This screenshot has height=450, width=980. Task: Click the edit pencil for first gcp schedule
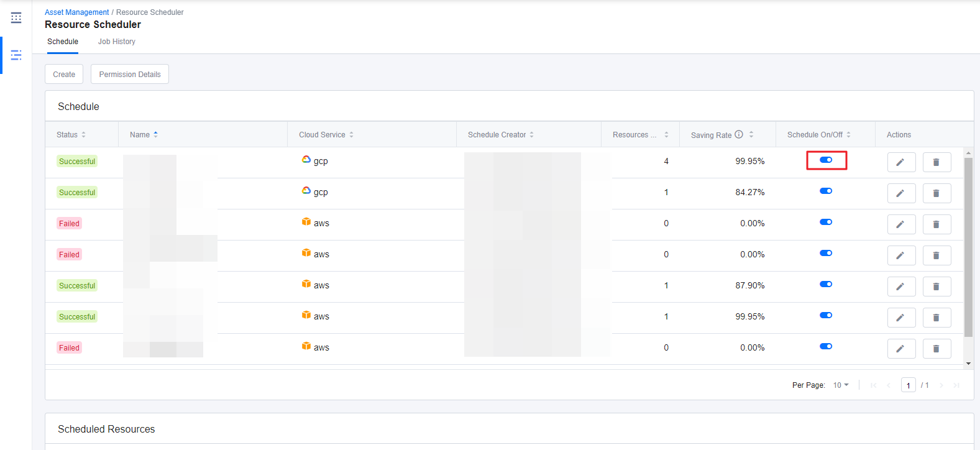point(901,162)
